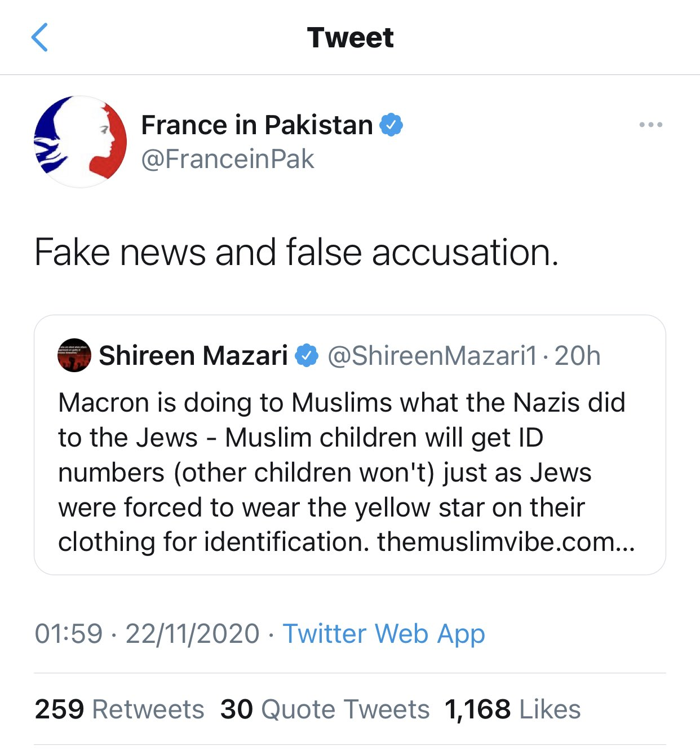Screen dimensions: 700x750
Task: Open France in Pakistan profile picture
Action: (x=81, y=142)
